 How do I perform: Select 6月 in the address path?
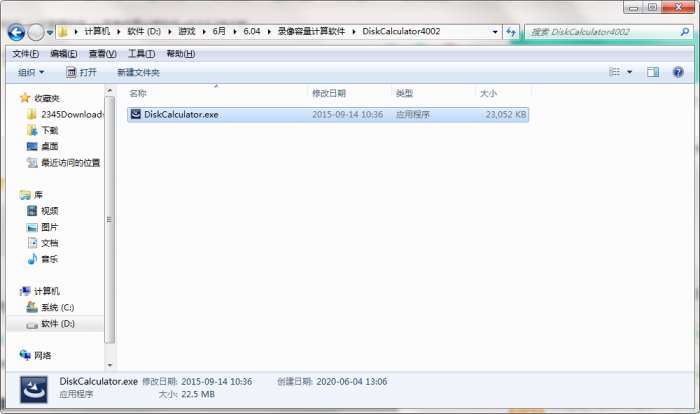[219, 31]
